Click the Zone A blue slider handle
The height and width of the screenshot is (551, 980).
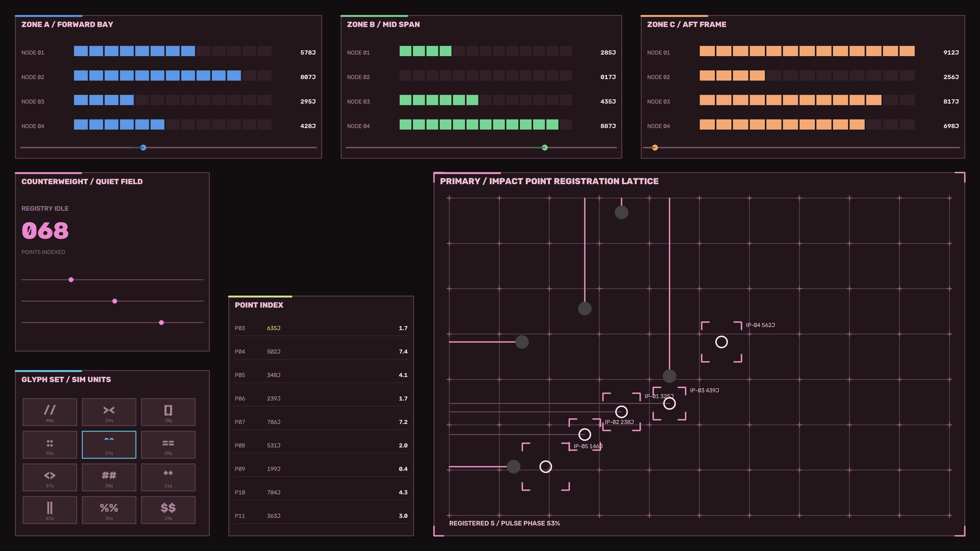pyautogui.click(x=143, y=147)
